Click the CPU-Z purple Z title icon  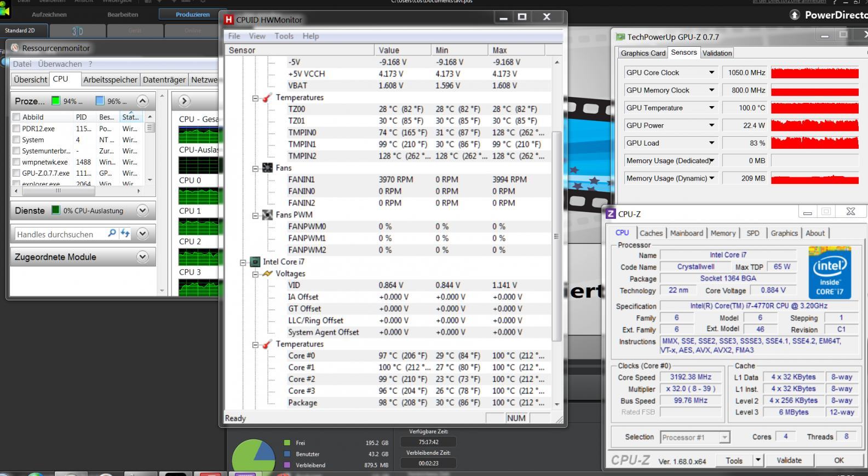coord(611,214)
